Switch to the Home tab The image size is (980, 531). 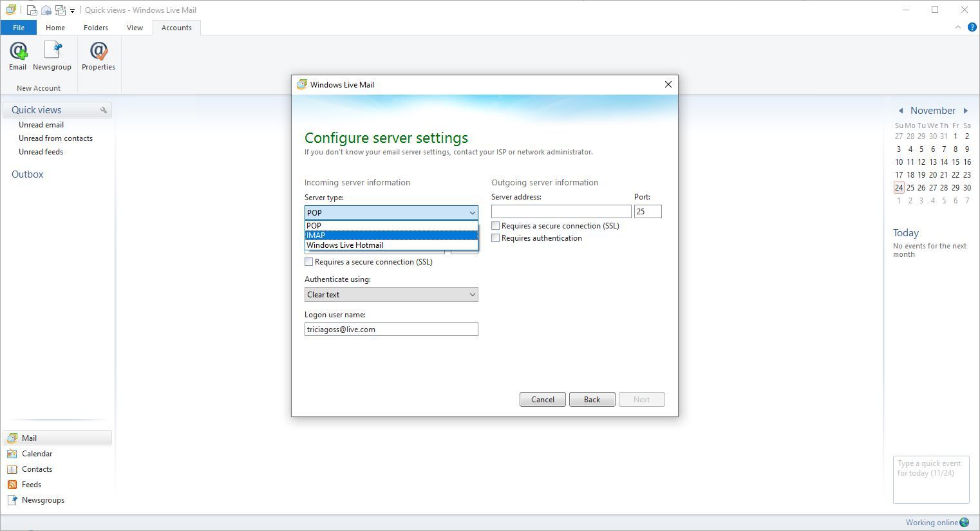click(55, 28)
